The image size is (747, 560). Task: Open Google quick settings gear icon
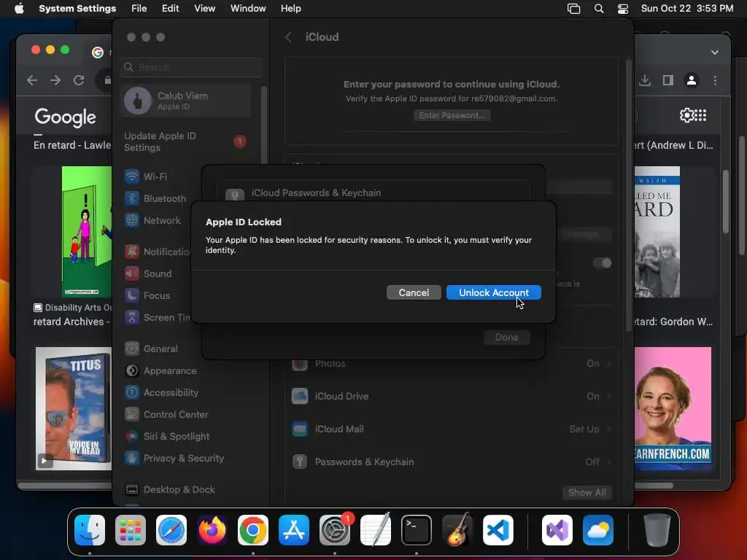[687, 115]
